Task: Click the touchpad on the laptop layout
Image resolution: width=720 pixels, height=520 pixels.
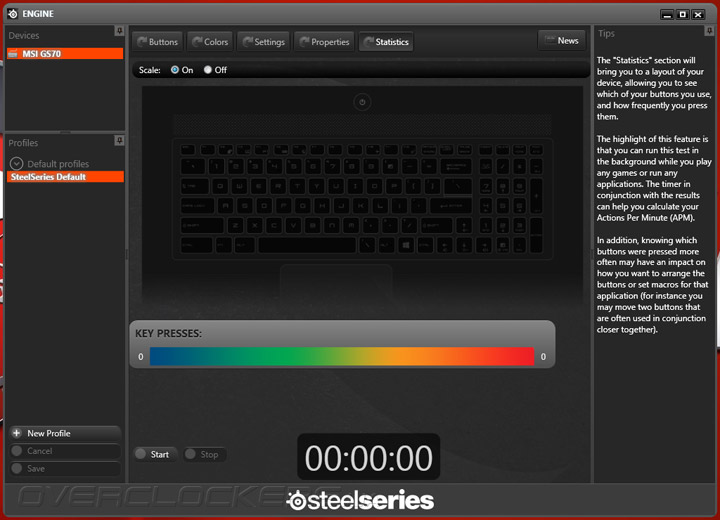Action: click(336, 282)
